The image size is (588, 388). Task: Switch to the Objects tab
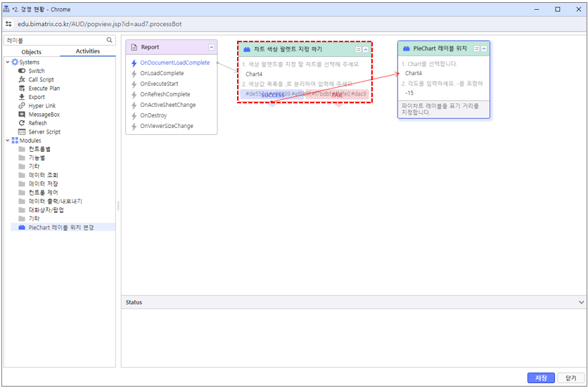(x=32, y=51)
